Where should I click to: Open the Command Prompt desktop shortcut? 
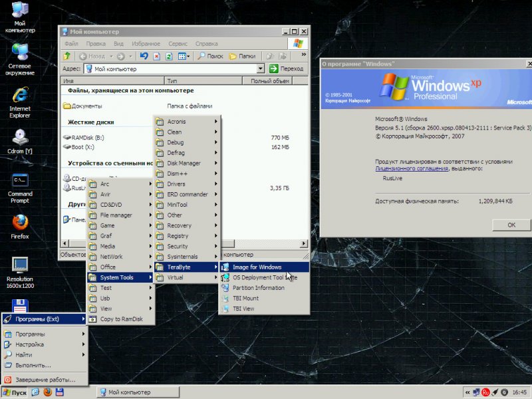coord(20,188)
